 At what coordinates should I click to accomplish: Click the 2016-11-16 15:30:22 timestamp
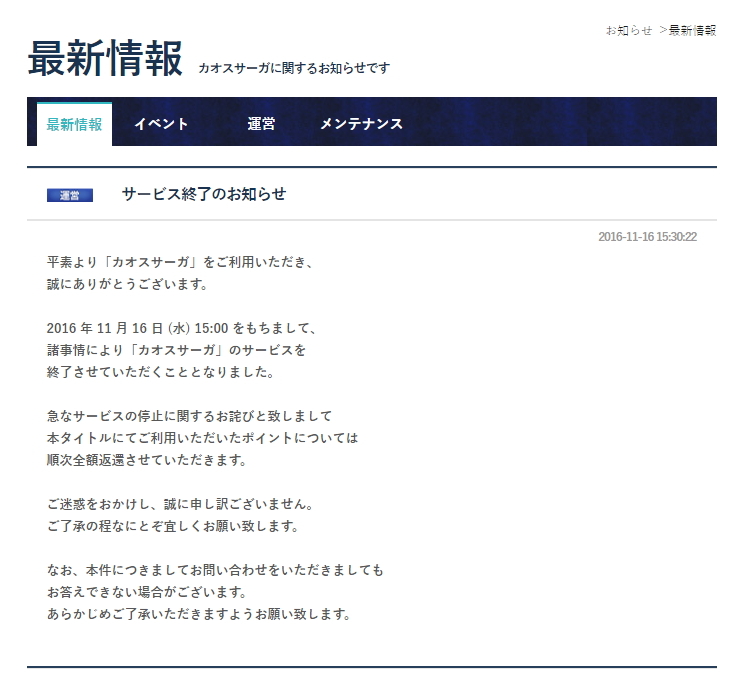tap(647, 237)
